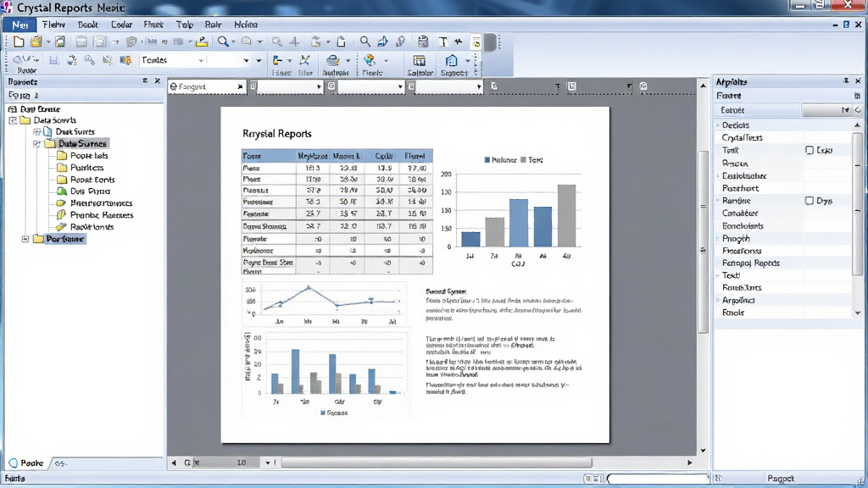This screenshot has width=868, height=488.
Task: Click the Signots building icon in toolbar
Action: 452,60
